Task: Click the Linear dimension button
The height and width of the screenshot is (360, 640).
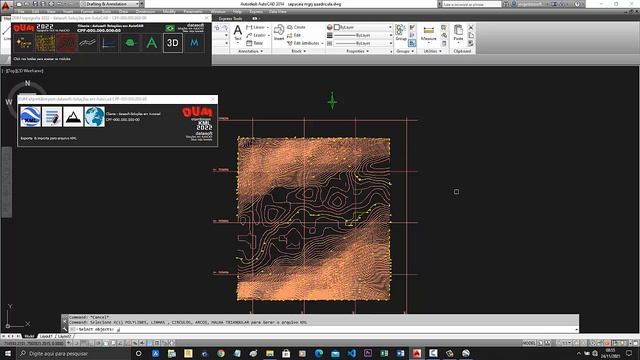Action: (257, 27)
